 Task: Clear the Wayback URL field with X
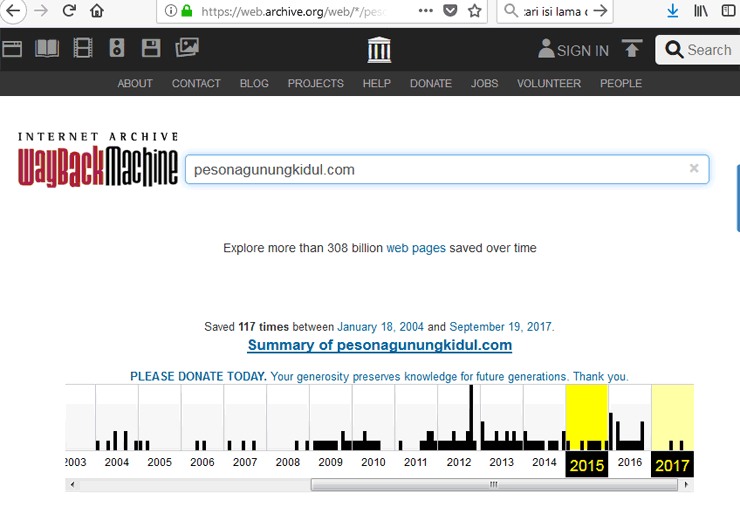pos(694,168)
